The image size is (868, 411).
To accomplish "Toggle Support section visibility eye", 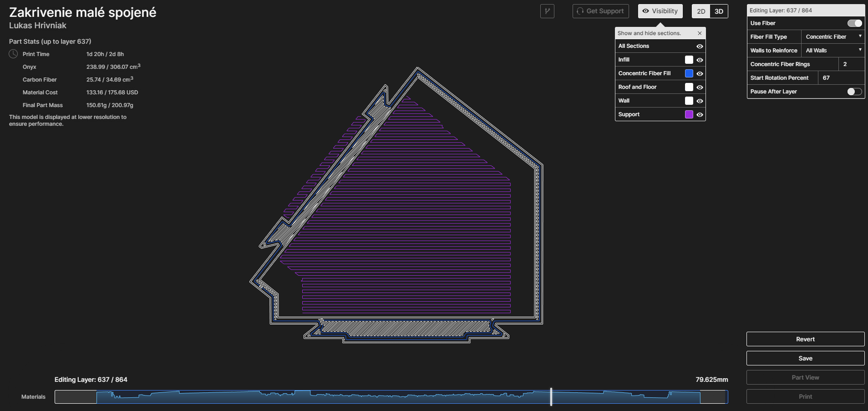I will click(700, 115).
